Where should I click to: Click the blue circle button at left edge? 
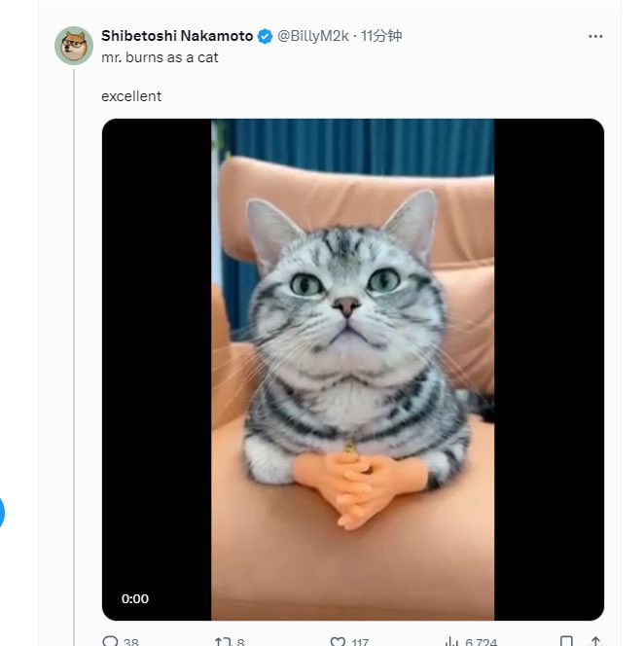(x=1, y=512)
